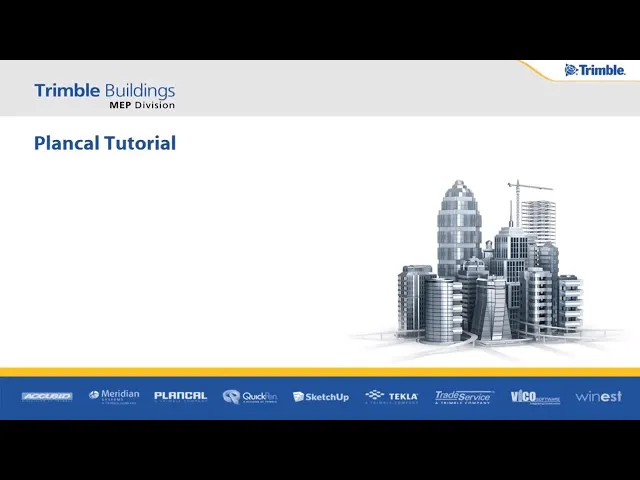The height and width of the screenshot is (480, 640).
Task: Click the "Plancal Tutorial" title text
Action: click(x=105, y=143)
